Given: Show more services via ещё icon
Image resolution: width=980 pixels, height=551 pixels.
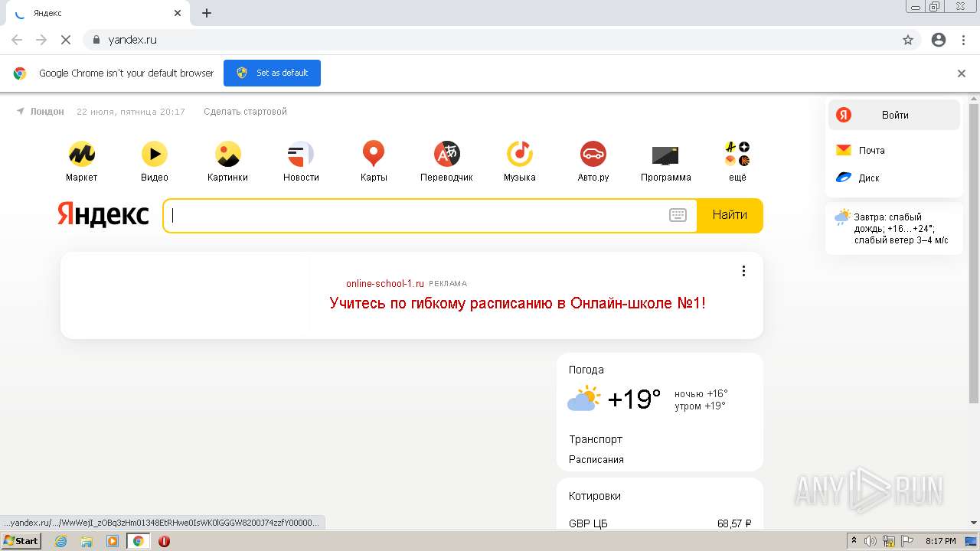Looking at the screenshot, I should coord(737,154).
